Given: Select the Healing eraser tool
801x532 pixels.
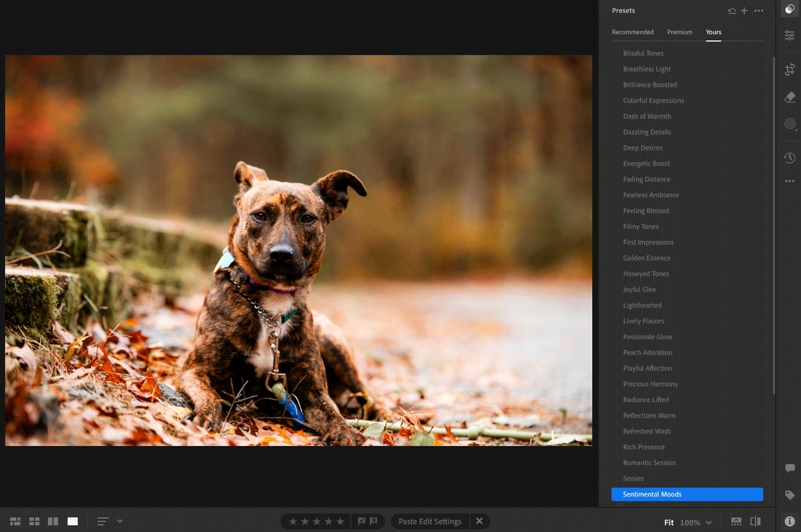Looking at the screenshot, I should coord(790,97).
